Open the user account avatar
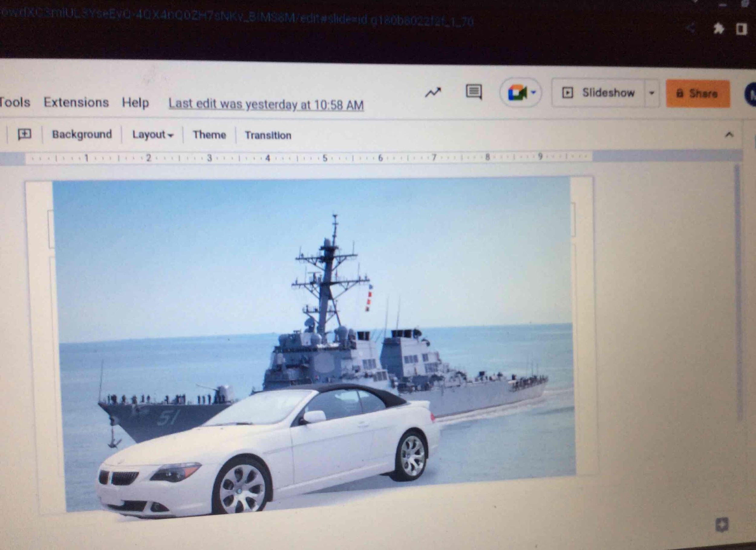The height and width of the screenshot is (550, 756). (750, 95)
